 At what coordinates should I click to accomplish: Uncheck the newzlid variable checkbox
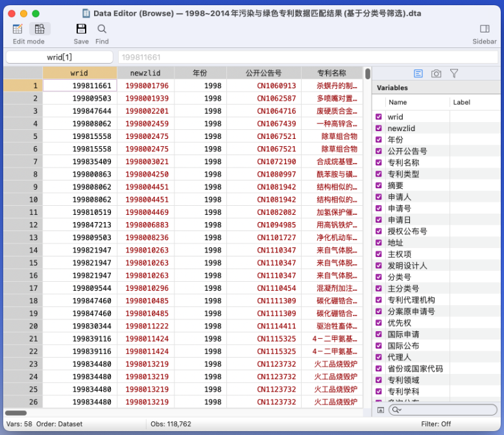point(379,129)
